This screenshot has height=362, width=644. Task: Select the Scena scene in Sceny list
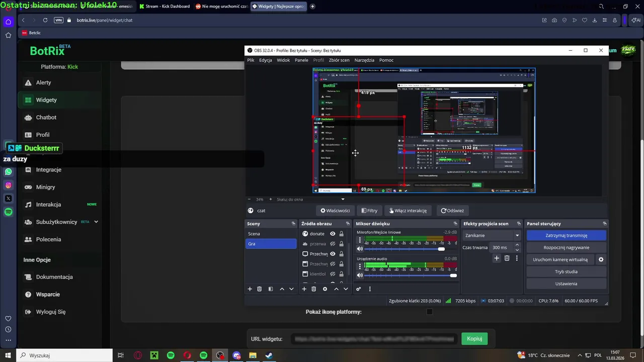271,234
